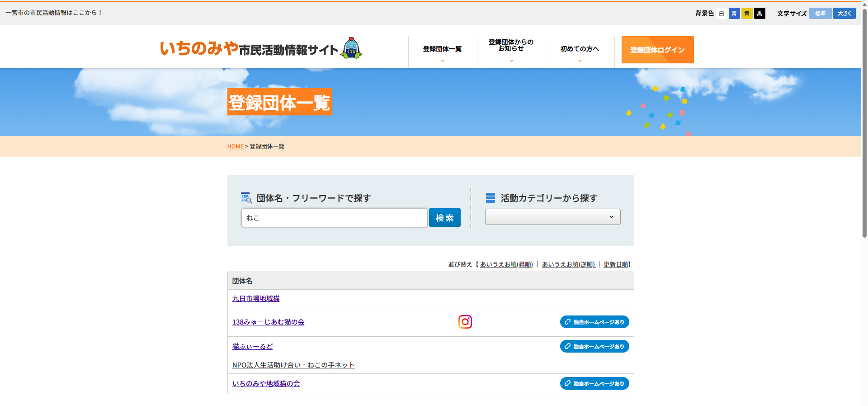The width and height of the screenshot is (868, 406).
Task: Click the mascot character logo in header
Action: [x=351, y=48]
